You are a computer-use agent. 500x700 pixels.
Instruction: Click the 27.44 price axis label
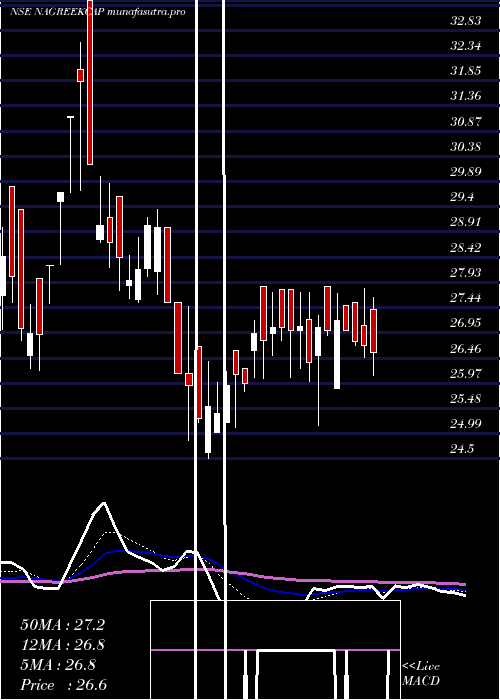pos(466,297)
